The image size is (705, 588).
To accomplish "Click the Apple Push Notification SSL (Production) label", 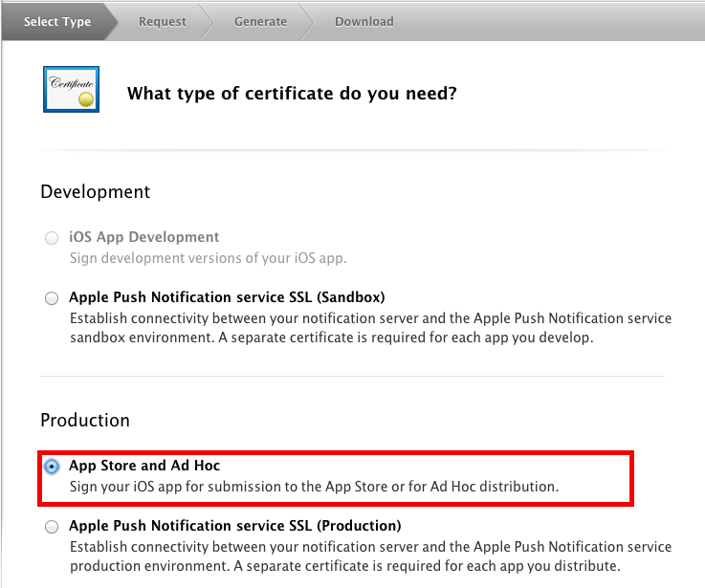I will pos(234,526).
